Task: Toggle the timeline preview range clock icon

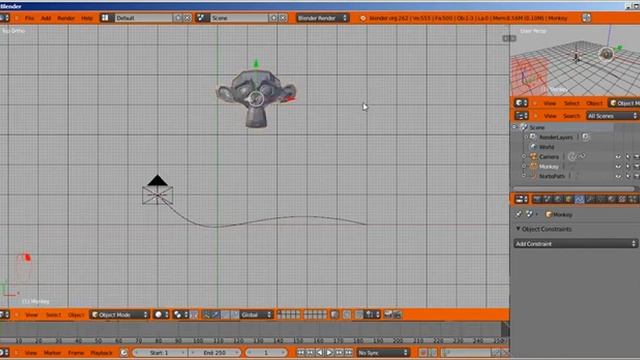Action: (124, 353)
